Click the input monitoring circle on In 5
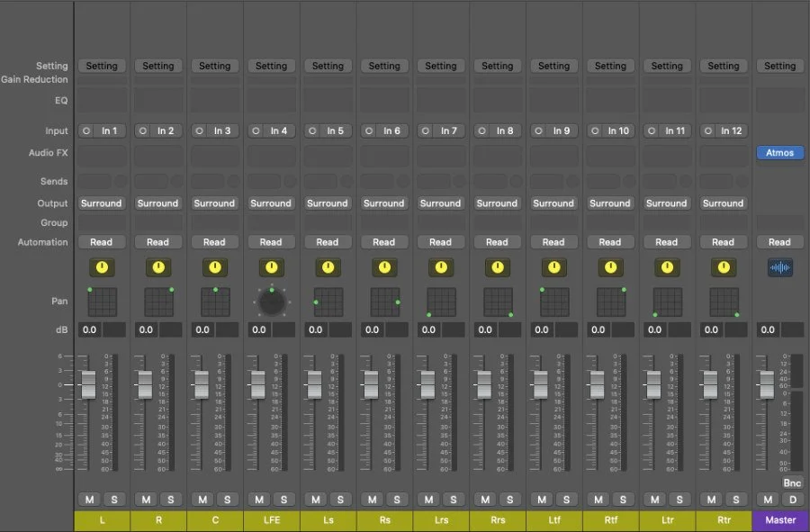Image resolution: width=810 pixels, height=532 pixels. click(x=312, y=131)
